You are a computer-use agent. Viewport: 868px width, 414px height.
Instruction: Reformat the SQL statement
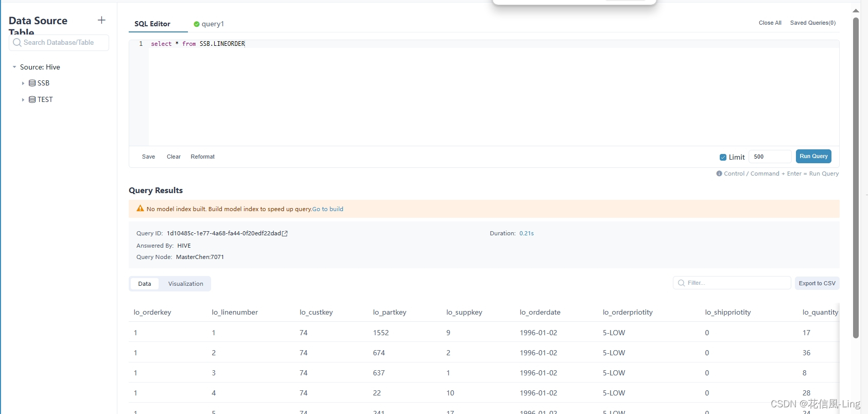[x=203, y=157]
